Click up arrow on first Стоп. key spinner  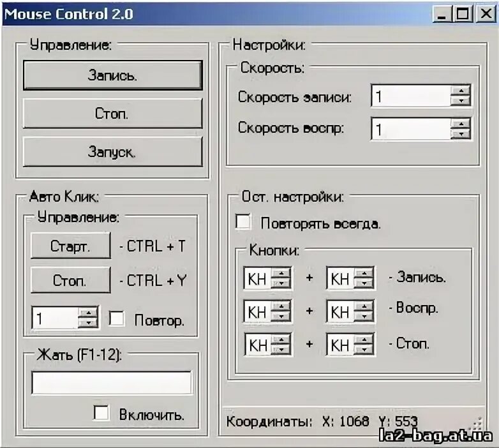point(281,339)
